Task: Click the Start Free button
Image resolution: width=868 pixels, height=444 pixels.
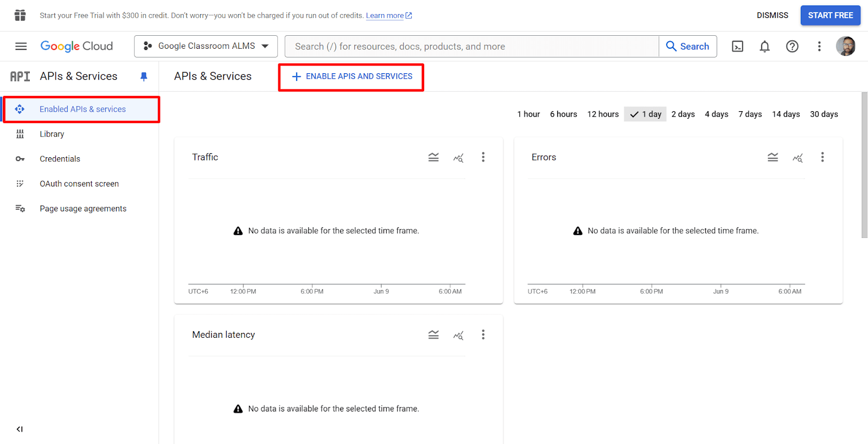Action: [x=830, y=15]
